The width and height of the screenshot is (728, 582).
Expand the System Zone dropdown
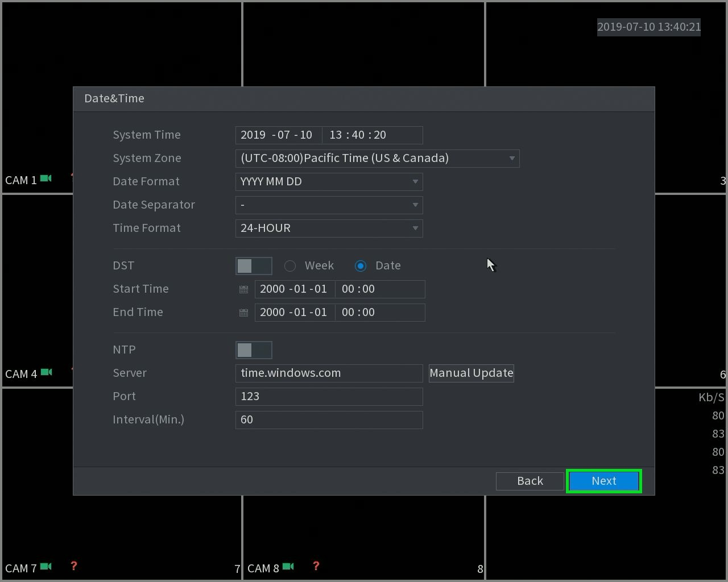pos(377,159)
